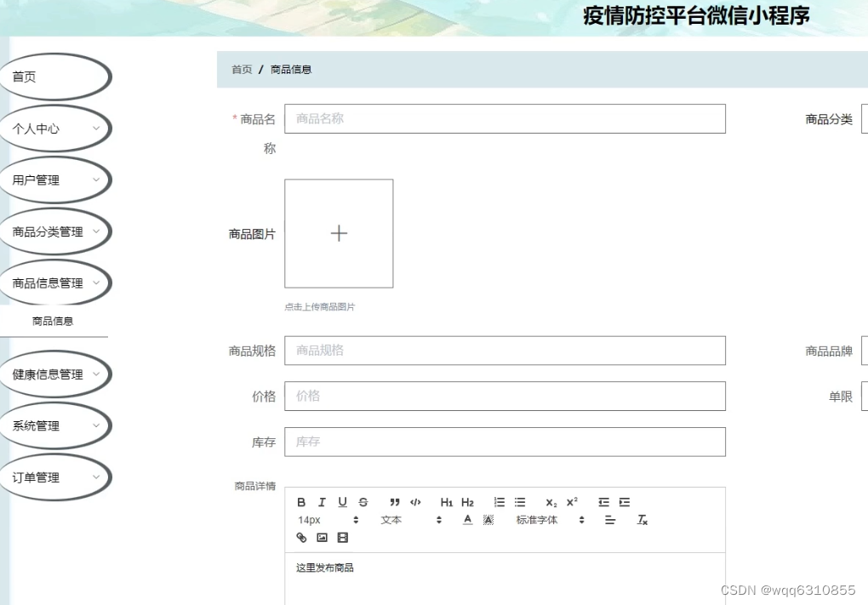The width and height of the screenshot is (868, 605).
Task: Open the 标准字体 font dropdown
Action: pos(551,520)
